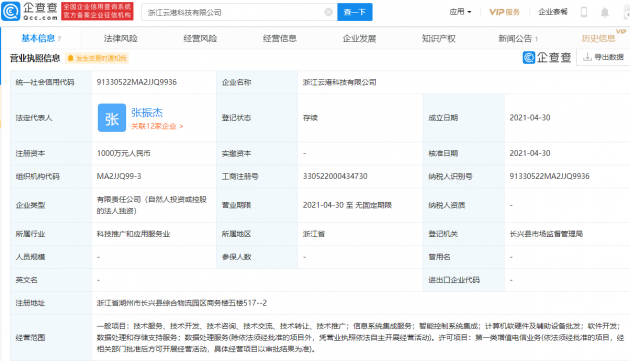Open the notification bell
This screenshot has height=361, width=630.
click(605, 12)
